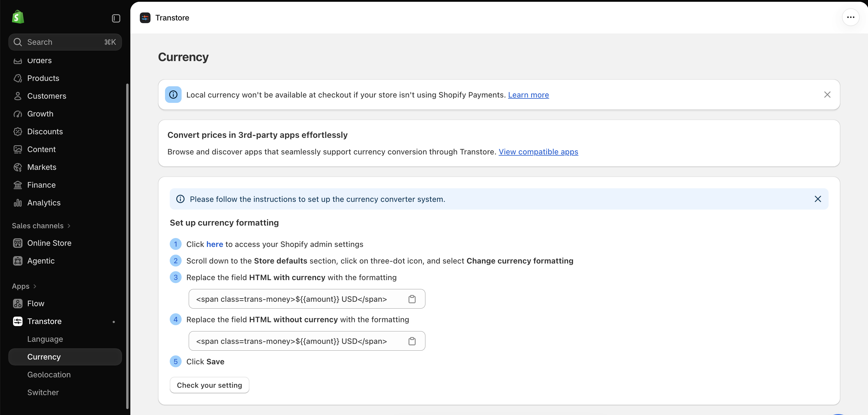Click the Content image icon

coord(17,149)
